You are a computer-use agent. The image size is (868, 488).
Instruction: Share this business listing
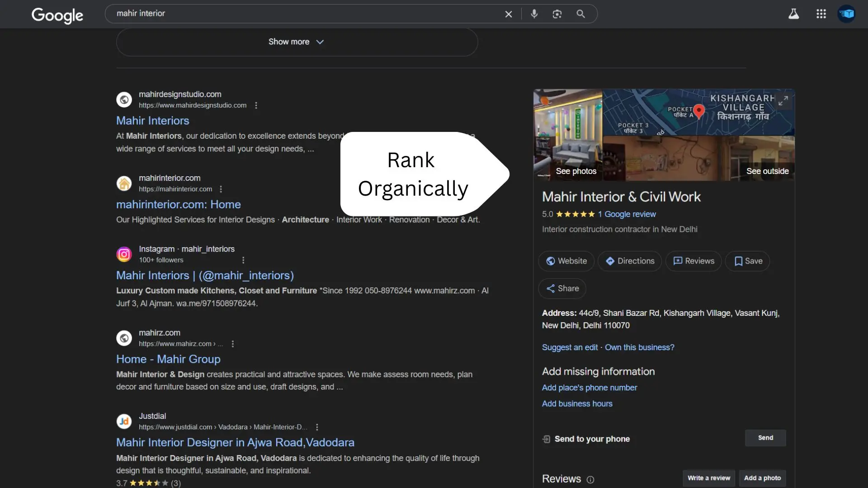(x=562, y=288)
